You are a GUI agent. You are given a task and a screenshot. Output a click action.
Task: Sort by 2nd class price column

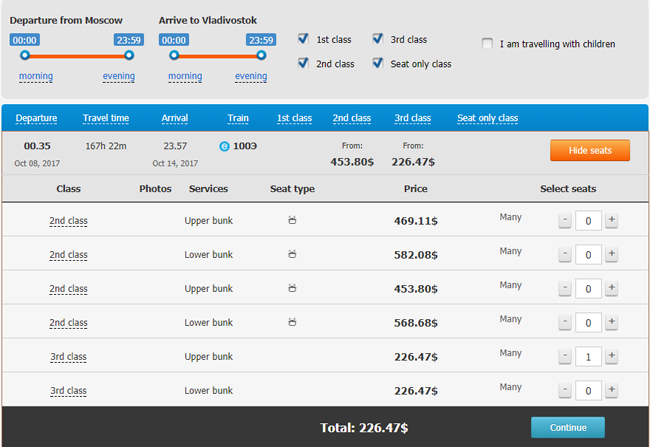[351, 118]
